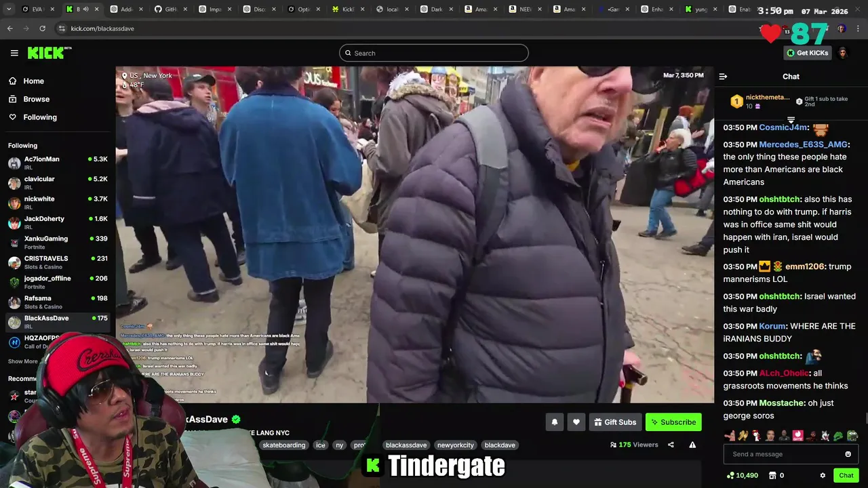Collapse the chat panel
This screenshot has width=868, height=488.
[x=723, y=77]
